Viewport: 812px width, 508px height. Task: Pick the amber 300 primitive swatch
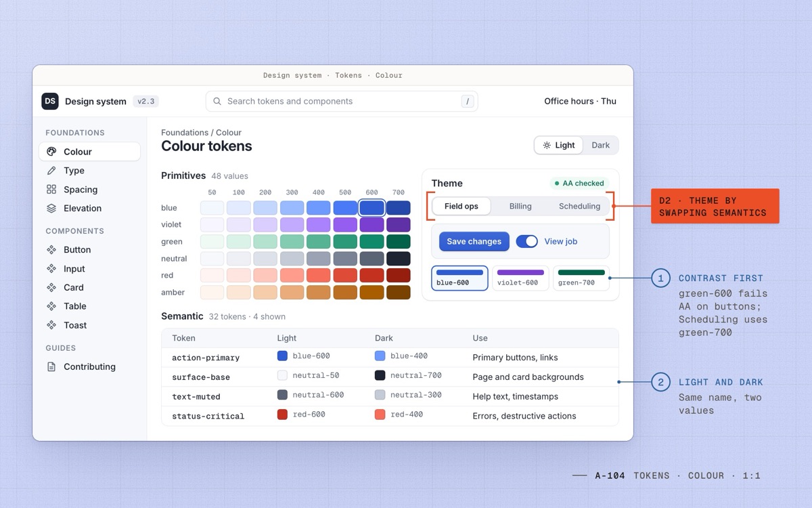coord(292,293)
